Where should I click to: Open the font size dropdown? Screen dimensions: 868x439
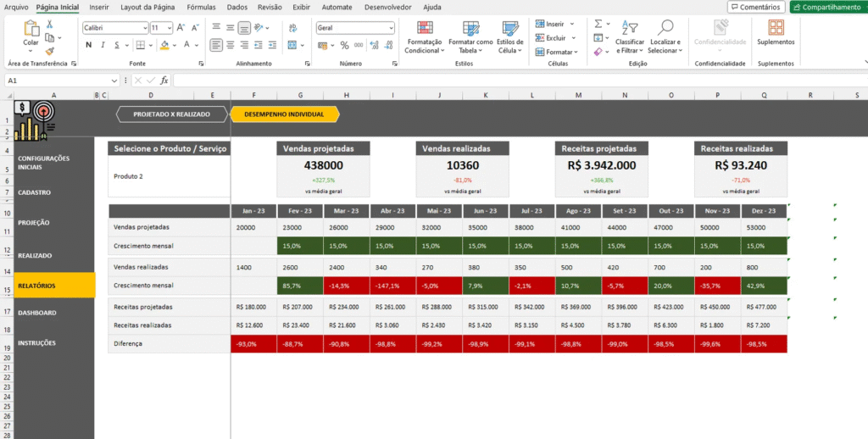coord(168,28)
